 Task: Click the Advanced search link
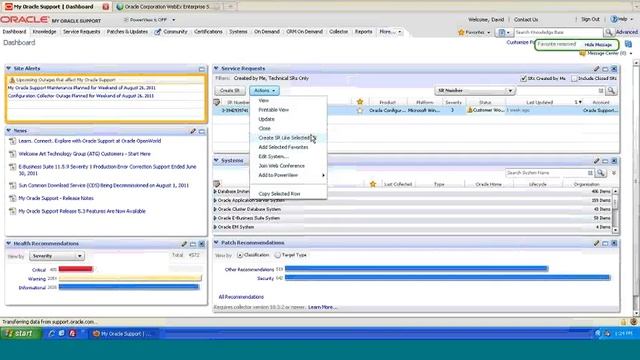[x=626, y=32]
